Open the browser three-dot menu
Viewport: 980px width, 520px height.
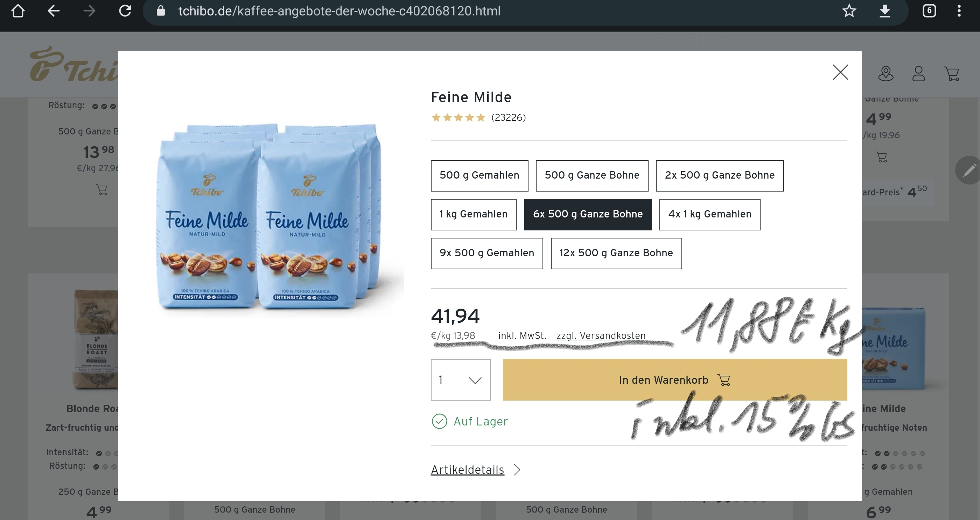[959, 11]
